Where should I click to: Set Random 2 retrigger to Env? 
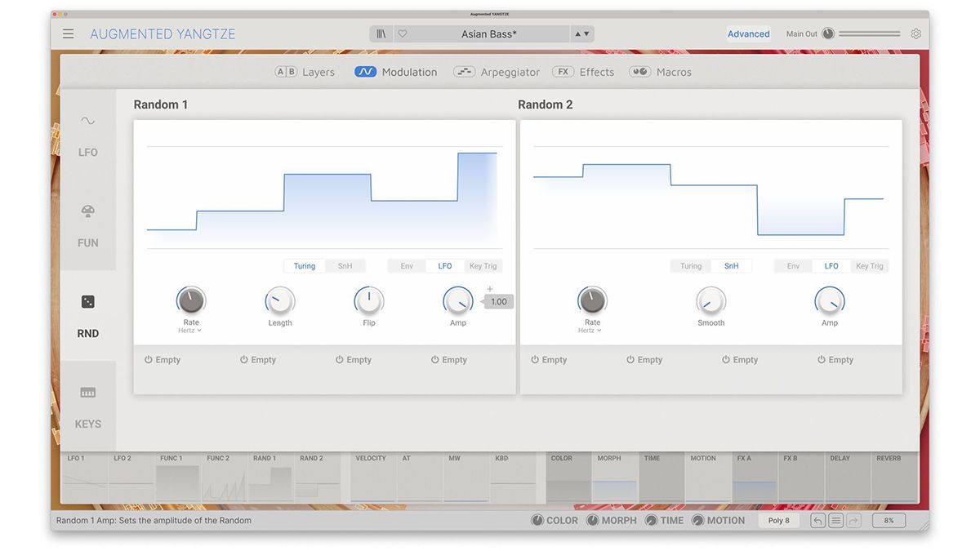click(x=793, y=266)
